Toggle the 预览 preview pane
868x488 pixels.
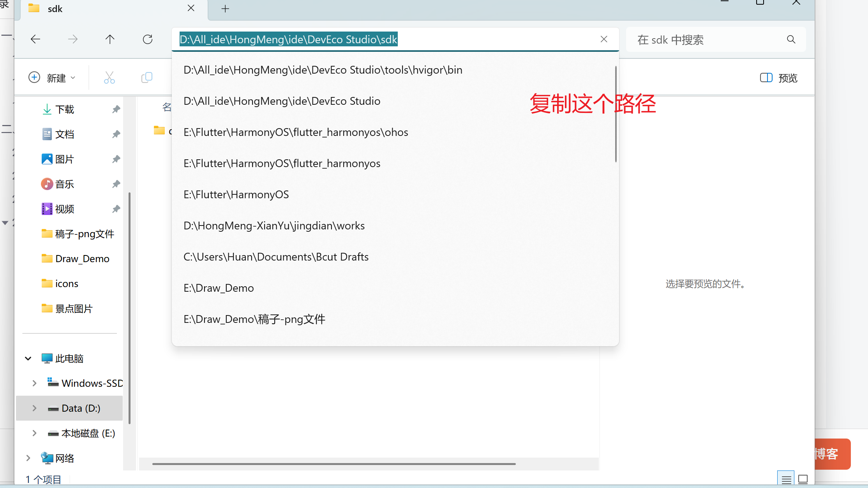pyautogui.click(x=778, y=78)
